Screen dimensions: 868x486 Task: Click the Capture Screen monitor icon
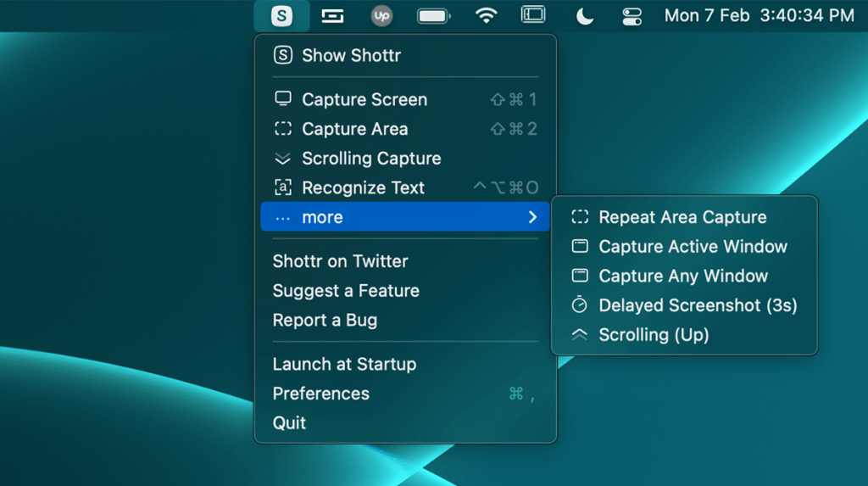click(x=283, y=99)
